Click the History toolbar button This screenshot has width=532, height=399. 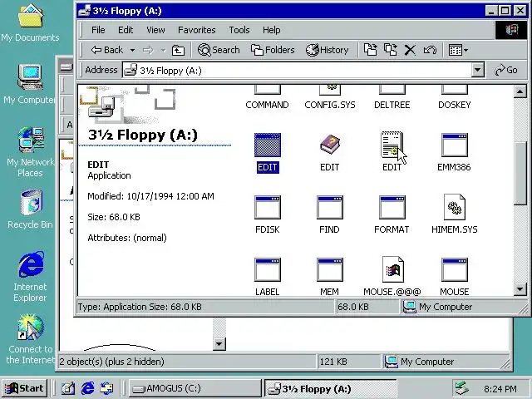[x=327, y=50]
